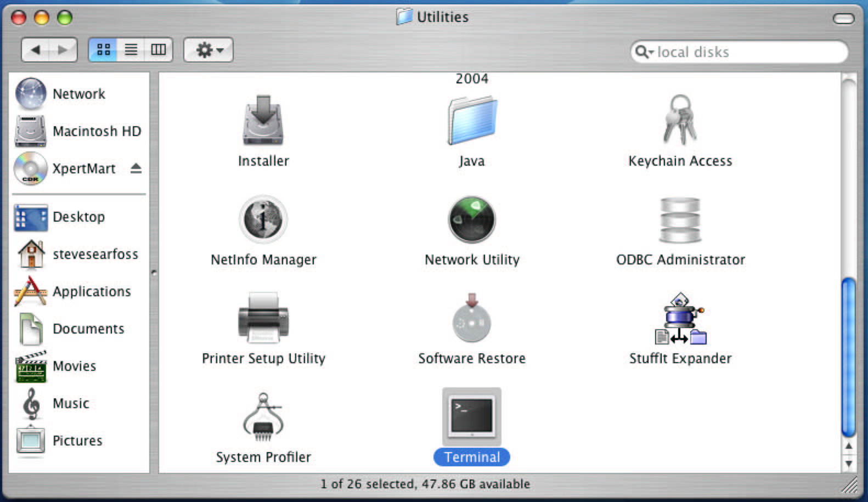Select the Network Utility radar icon
Screen dimensions: 868x502
pyautogui.click(x=472, y=219)
